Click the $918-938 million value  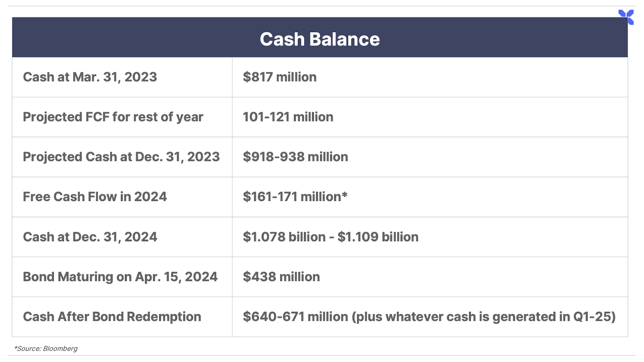[x=295, y=156]
